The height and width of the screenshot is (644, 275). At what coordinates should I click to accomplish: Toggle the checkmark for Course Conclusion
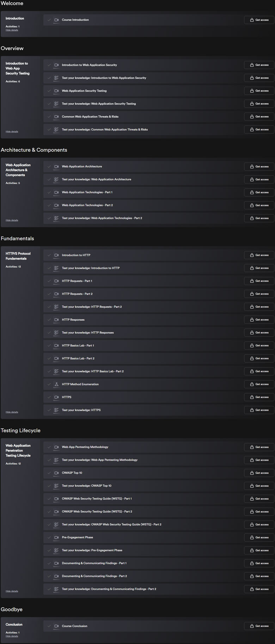(49, 626)
